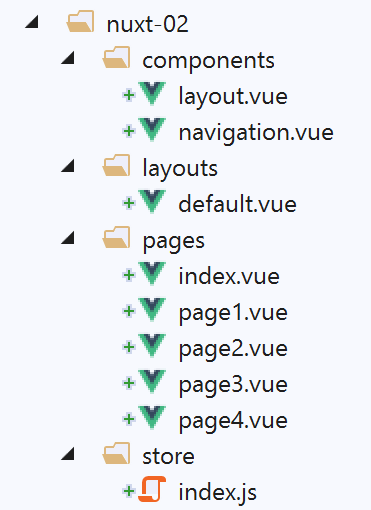Viewport: 371px width, 510px height.
Task: Click the layouts folder icon
Action: click(x=116, y=166)
